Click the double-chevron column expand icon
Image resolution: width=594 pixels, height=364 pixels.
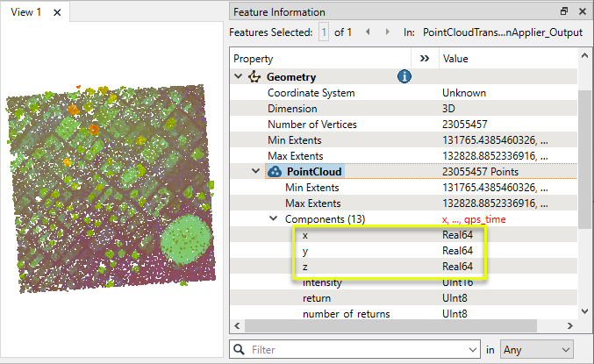pyautogui.click(x=425, y=58)
